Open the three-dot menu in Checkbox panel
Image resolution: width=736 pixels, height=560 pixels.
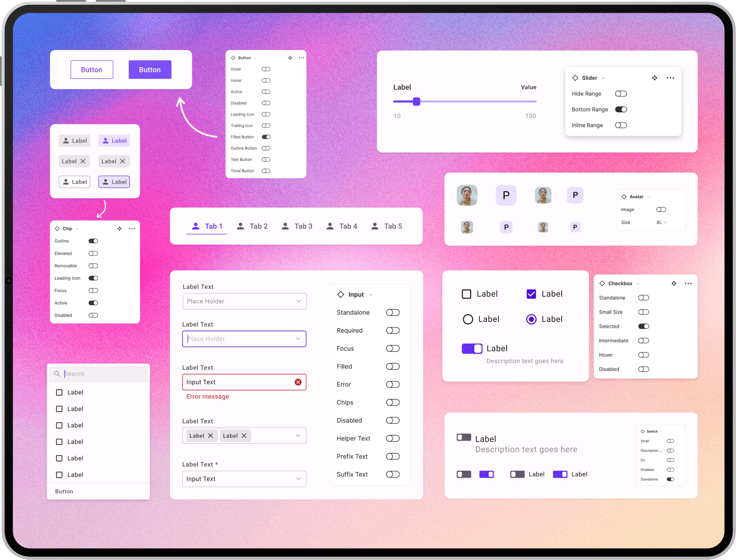tap(688, 284)
